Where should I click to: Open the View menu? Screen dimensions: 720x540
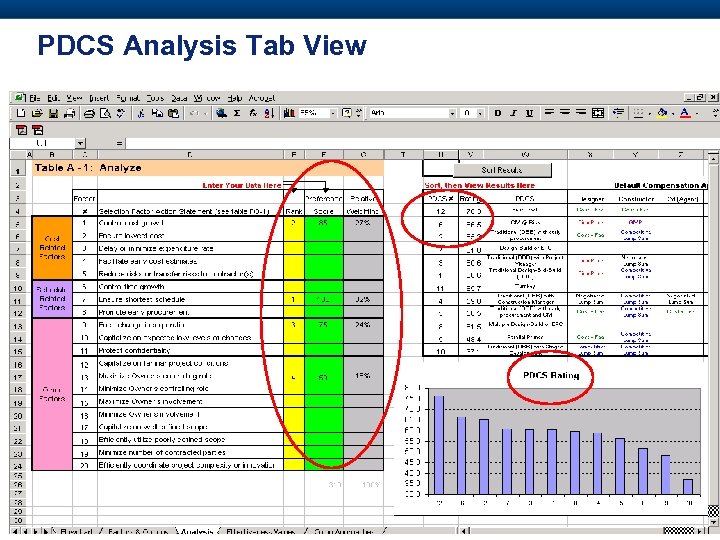74,98
